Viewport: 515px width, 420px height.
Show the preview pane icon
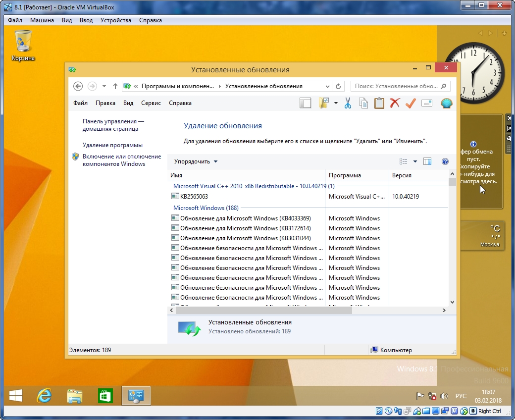tap(427, 161)
